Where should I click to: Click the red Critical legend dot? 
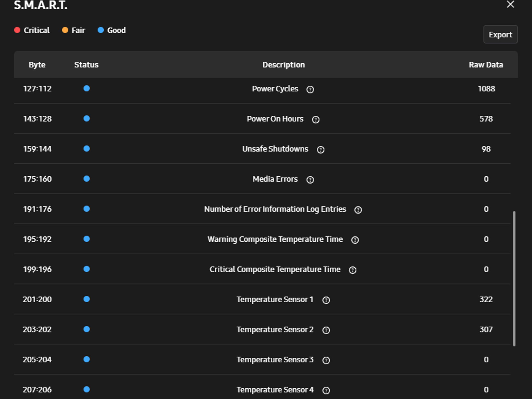tap(17, 30)
